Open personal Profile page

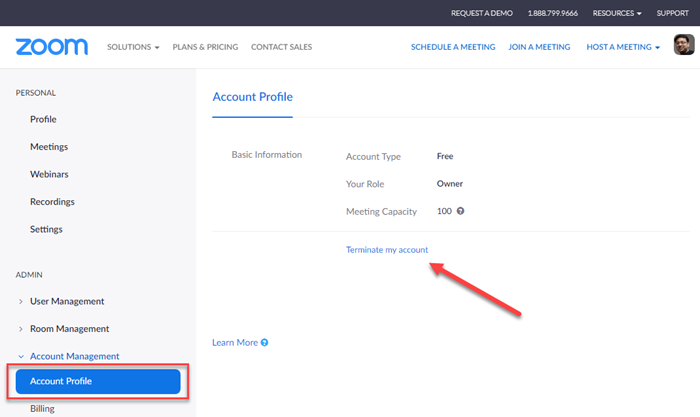pyautogui.click(x=43, y=119)
